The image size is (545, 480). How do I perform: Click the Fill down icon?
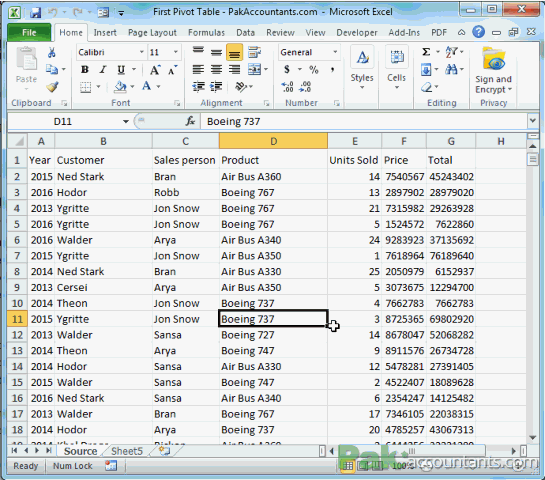point(426,70)
